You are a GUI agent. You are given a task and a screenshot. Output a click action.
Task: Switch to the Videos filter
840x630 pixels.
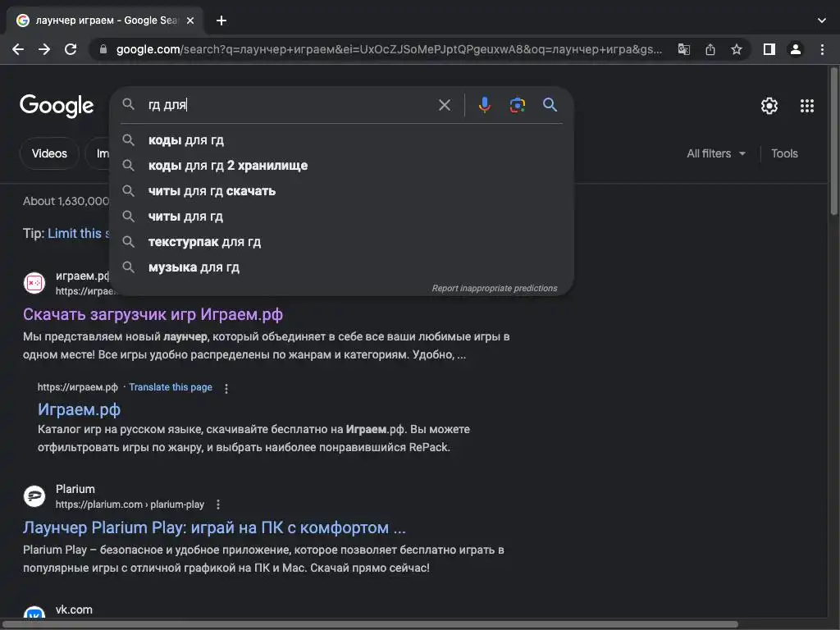[49, 153]
